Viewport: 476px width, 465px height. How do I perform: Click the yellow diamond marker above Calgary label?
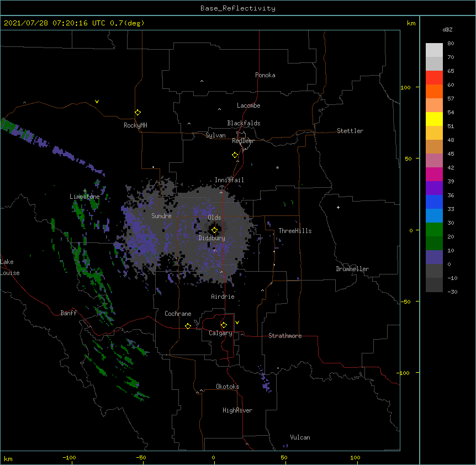(x=224, y=325)
